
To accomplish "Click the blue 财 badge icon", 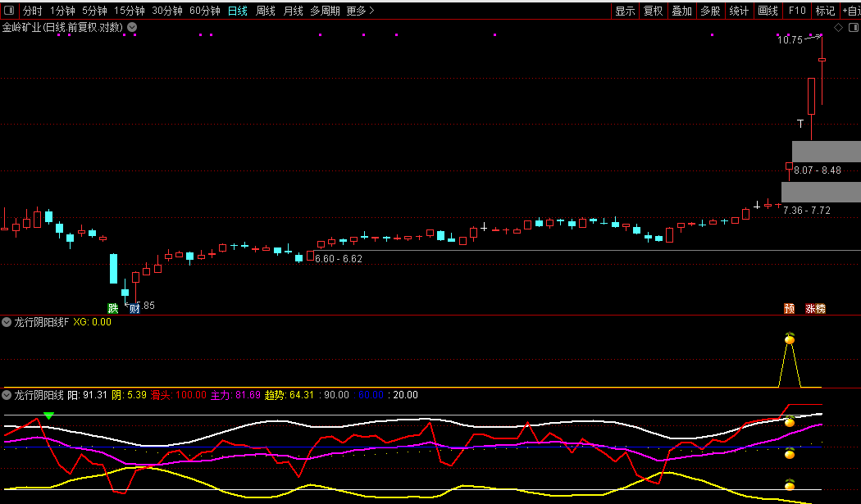I will 134,309.
